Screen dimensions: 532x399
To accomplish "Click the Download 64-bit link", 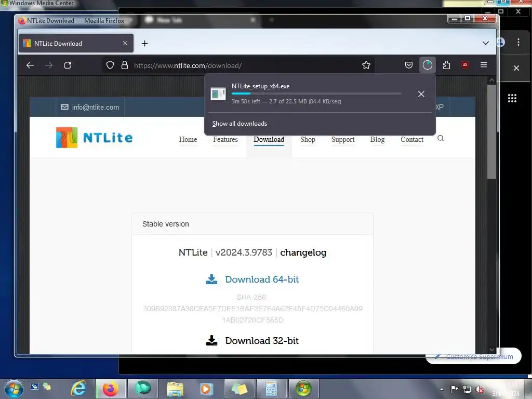I will 262,279.
